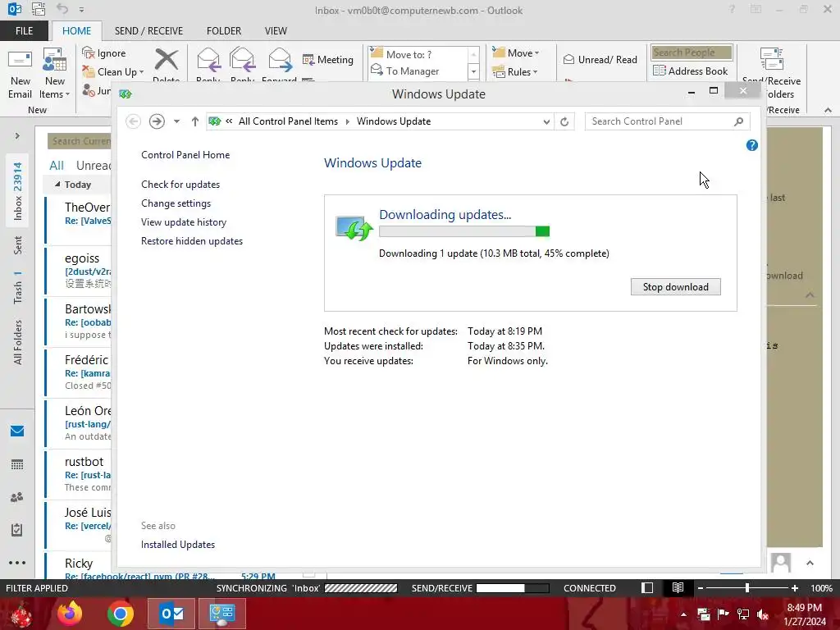The image size is (840, 630).
Task: Click the Forward navigation arrow in Control Panel
Action: click(157, 121)
